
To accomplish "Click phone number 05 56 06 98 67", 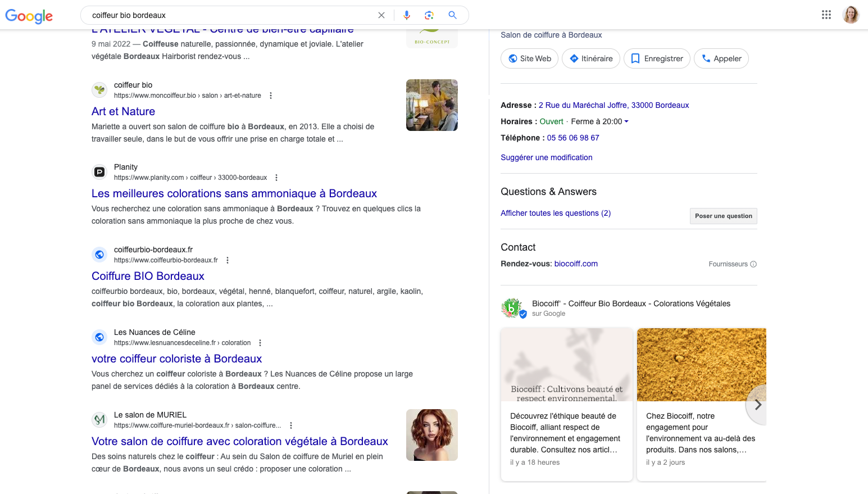I will pyautogui.click(x=573, y=138).
